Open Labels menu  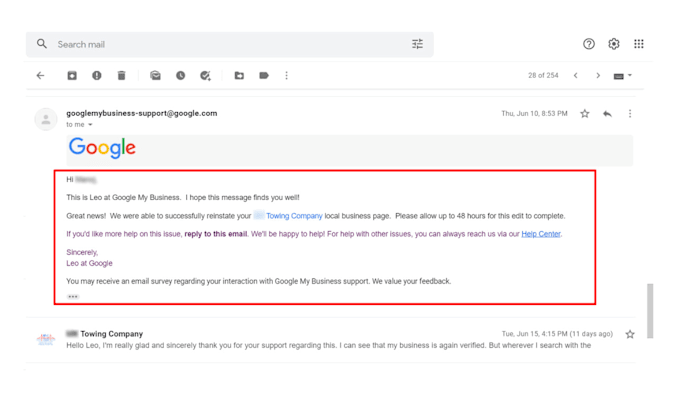264,75
